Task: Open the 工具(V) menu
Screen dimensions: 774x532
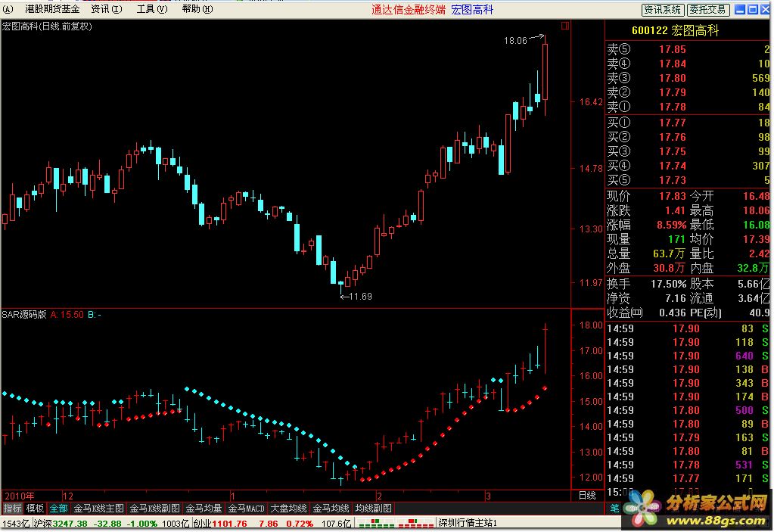Action: point(152,9)
